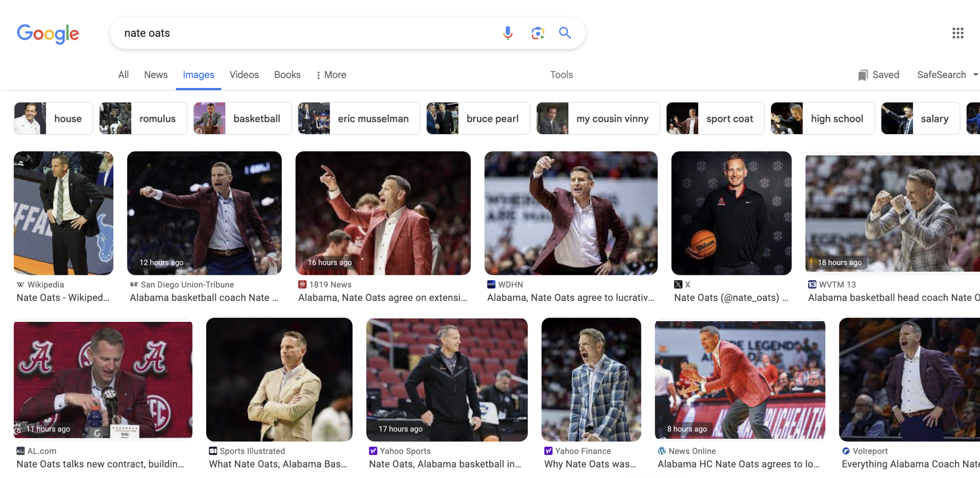Click the AL.com favicon
The image size is (980, 478).
[20, 451]
